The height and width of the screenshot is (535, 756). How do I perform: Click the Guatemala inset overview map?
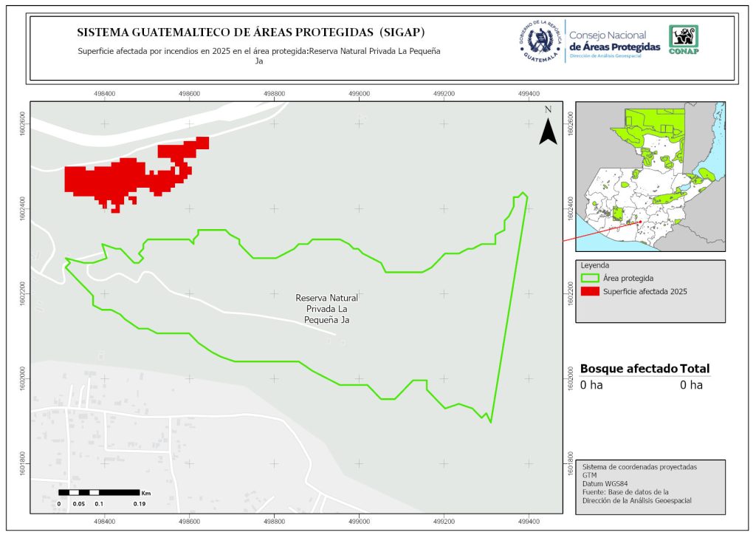650,176
